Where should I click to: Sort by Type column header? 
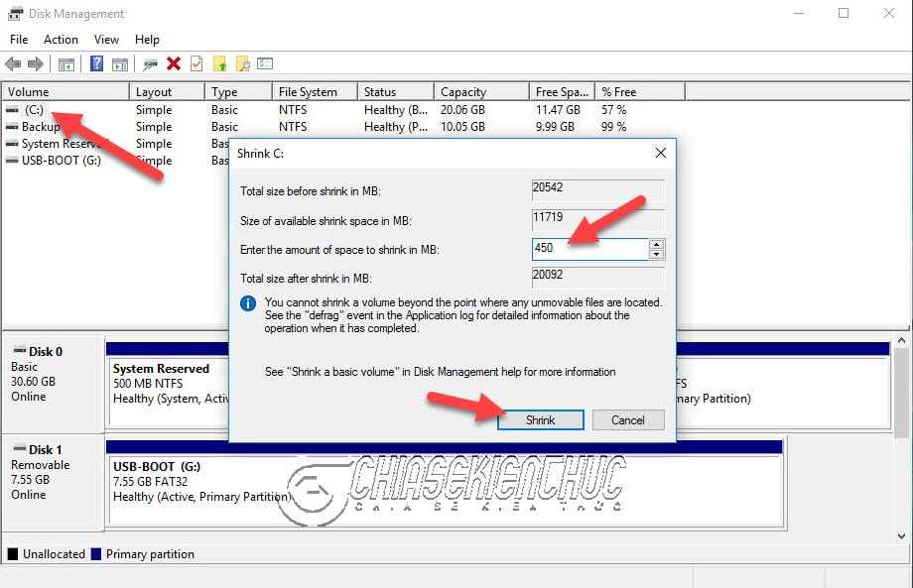point(239,92)
